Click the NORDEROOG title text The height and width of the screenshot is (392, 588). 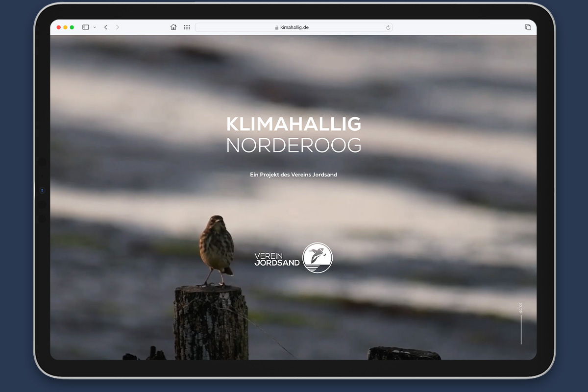[x=294, y=146]
